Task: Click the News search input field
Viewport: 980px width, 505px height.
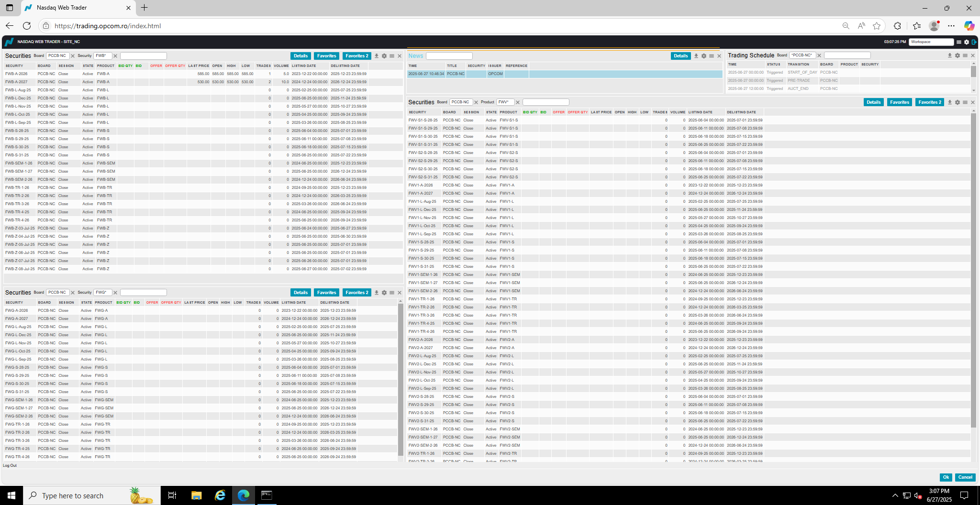Action: click(x=449, y=56)
